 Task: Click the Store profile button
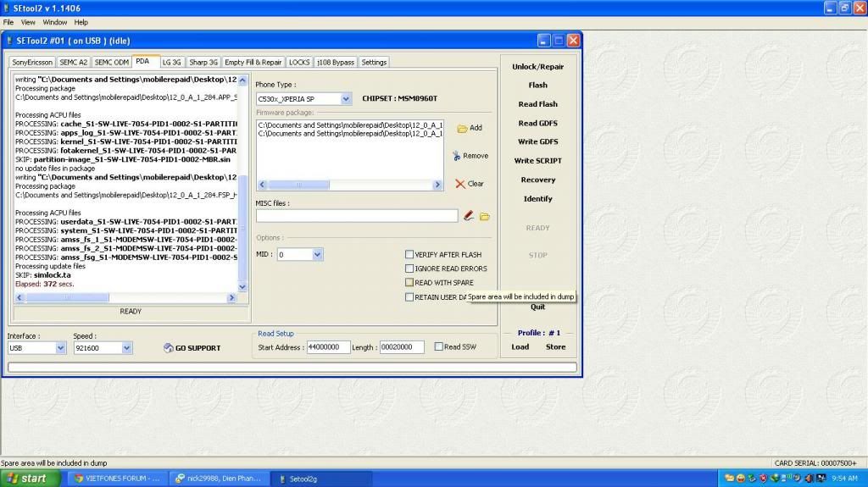coord(555,347)
